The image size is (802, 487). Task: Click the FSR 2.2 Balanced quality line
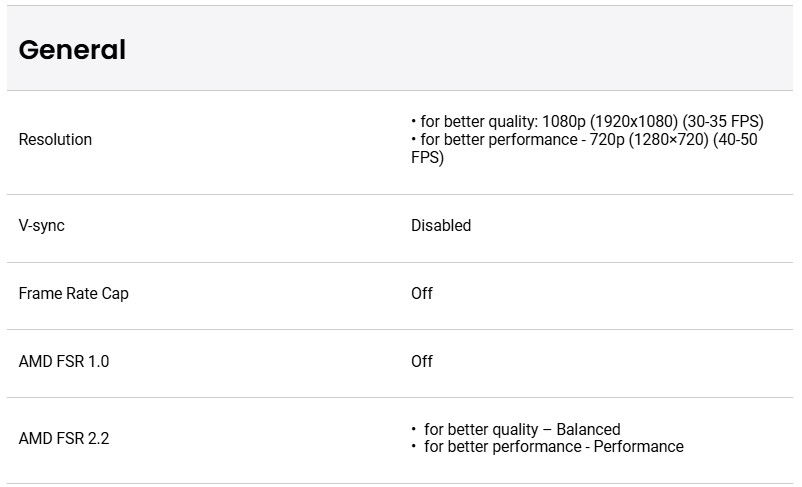click(x=516, y=429)
